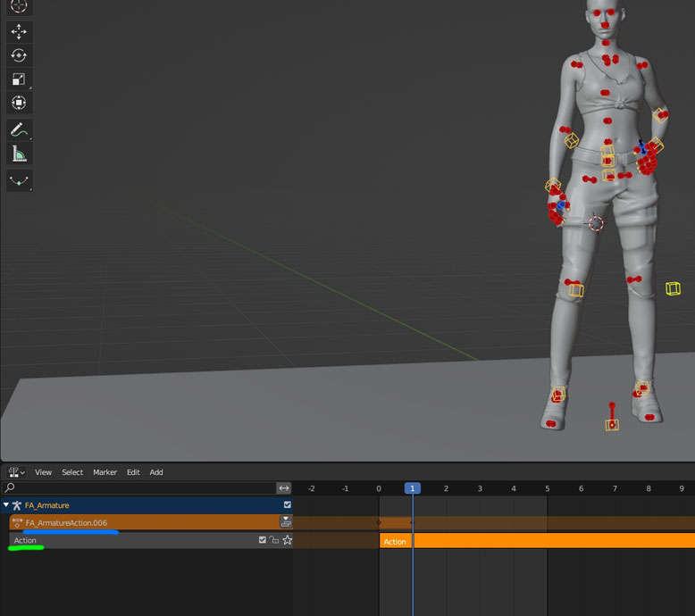Select the Transform tool
Viewport: 695px width, 616px height.
tap(19, 104)
